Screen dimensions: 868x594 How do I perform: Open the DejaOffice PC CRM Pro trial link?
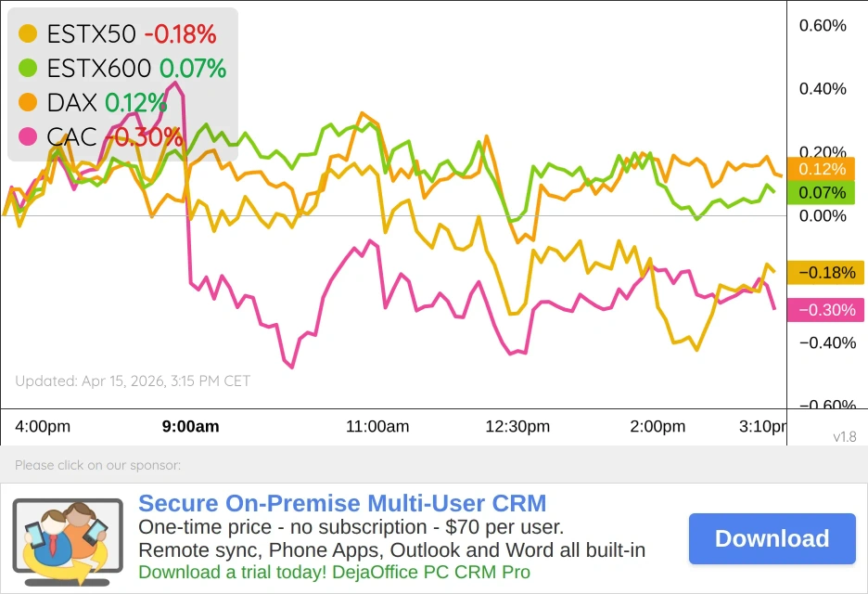pos(338,573)
